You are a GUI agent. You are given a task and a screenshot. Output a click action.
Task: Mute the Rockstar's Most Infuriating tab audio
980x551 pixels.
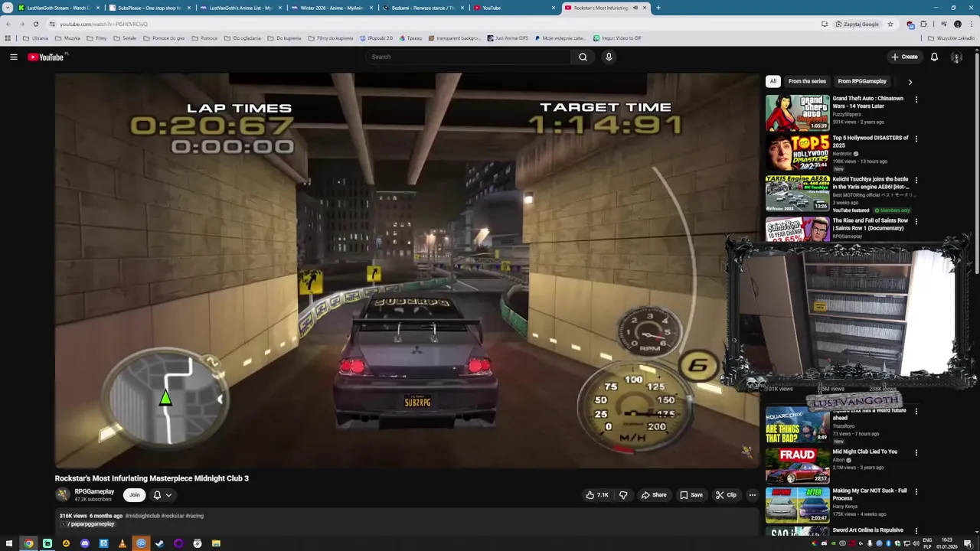pyautogui.click(x=635, y=8)
